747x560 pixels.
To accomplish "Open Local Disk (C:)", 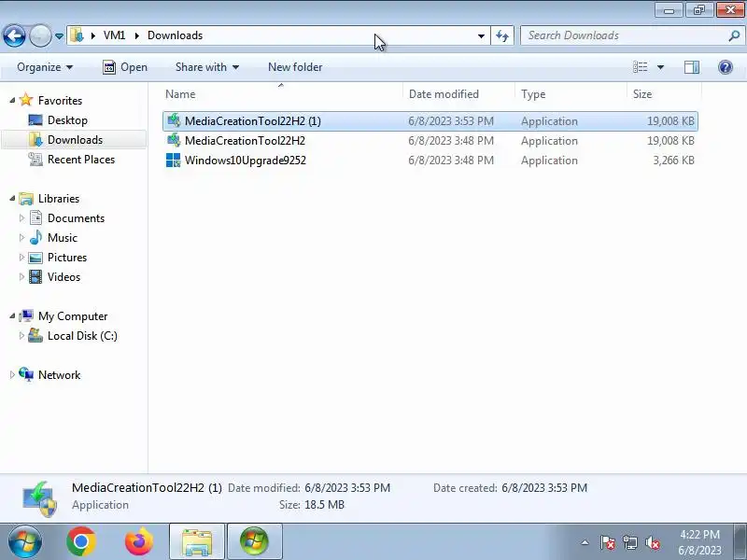I will tap(82, 336).
